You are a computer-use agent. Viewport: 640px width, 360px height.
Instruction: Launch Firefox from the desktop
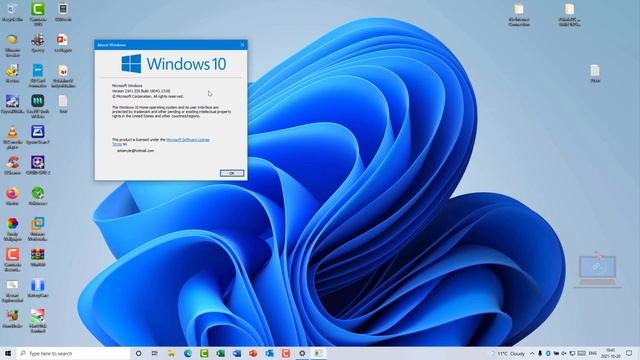click(12, 196)
